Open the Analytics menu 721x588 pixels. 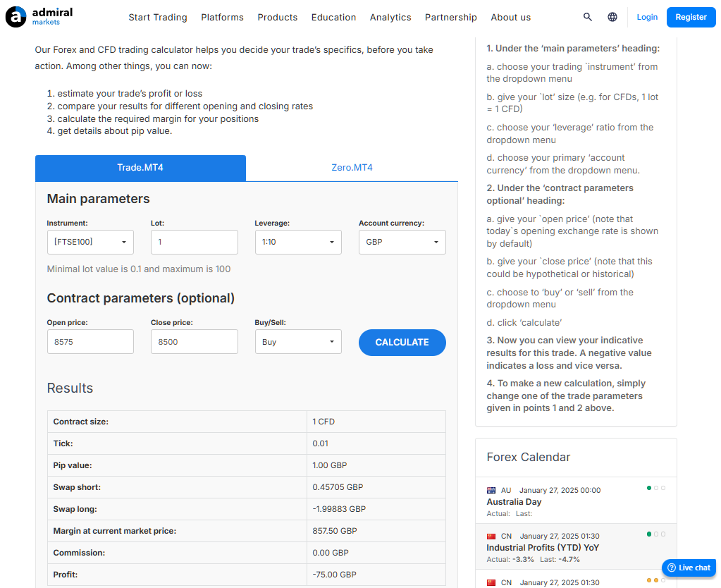390,18
